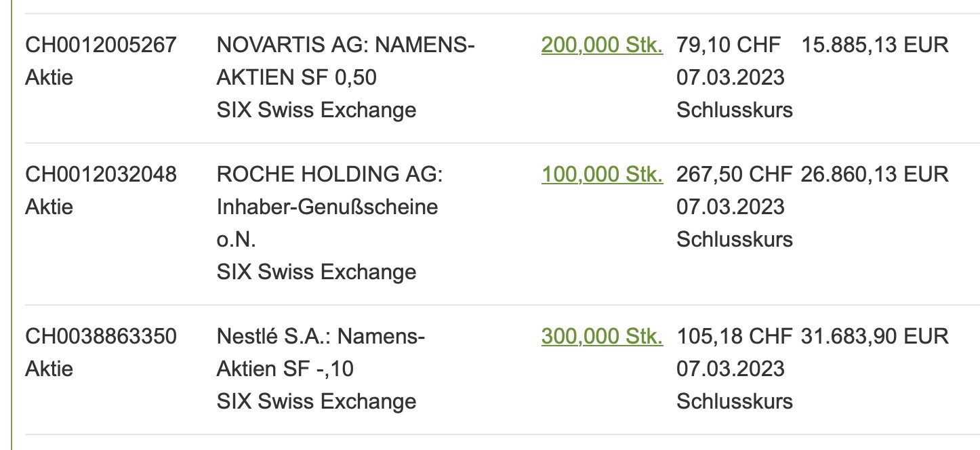Screen dimensions: 980x450
Task: Click the 15.885,13 EUR market value
Action: [x=875, y=45]
